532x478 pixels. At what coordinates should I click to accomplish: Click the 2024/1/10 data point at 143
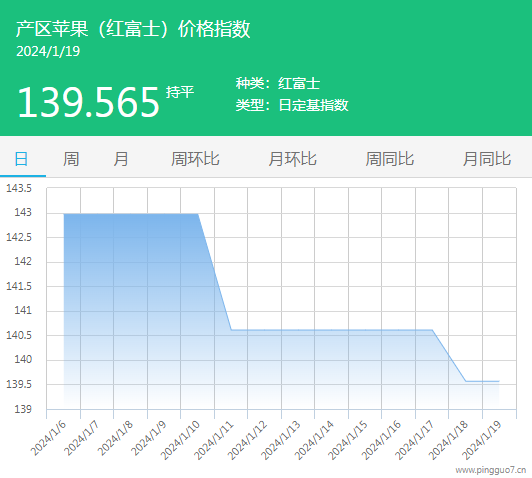tap(198, 214)
